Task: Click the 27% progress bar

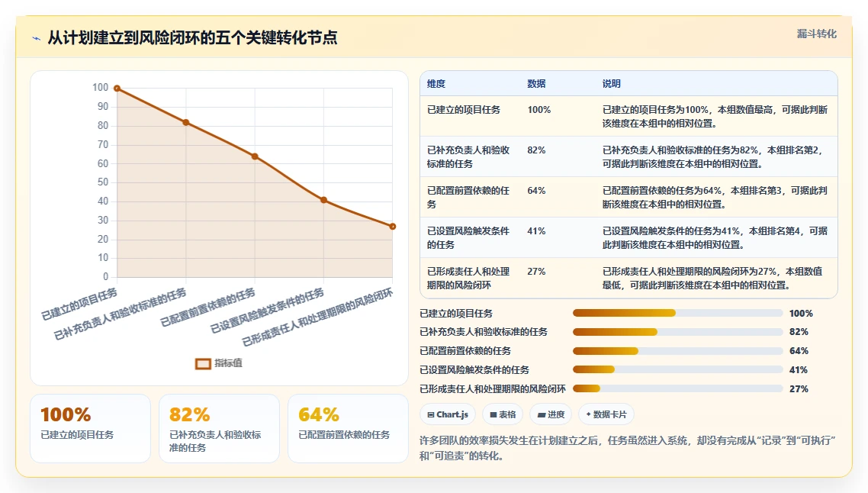Action: 677,389
